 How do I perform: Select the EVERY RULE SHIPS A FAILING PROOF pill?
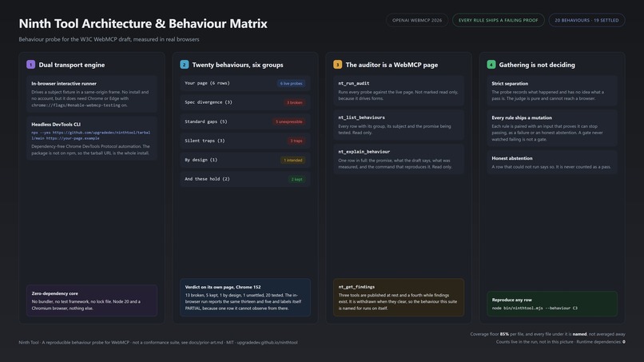pos(499,20)
